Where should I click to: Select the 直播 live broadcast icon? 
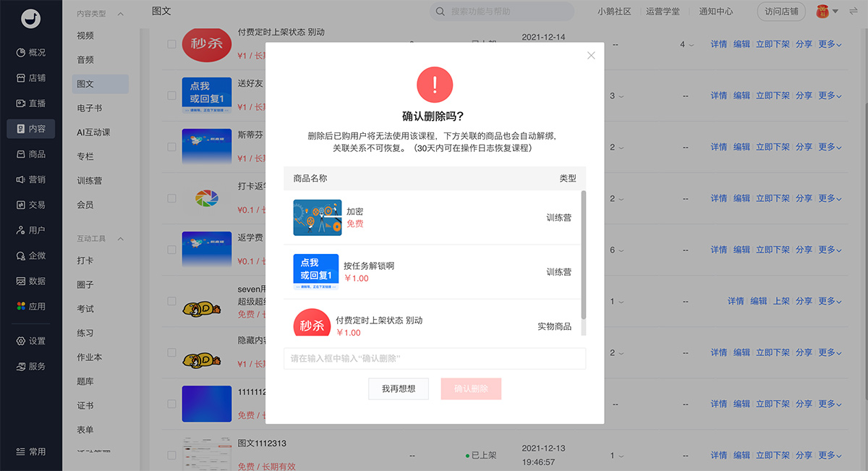21,103
